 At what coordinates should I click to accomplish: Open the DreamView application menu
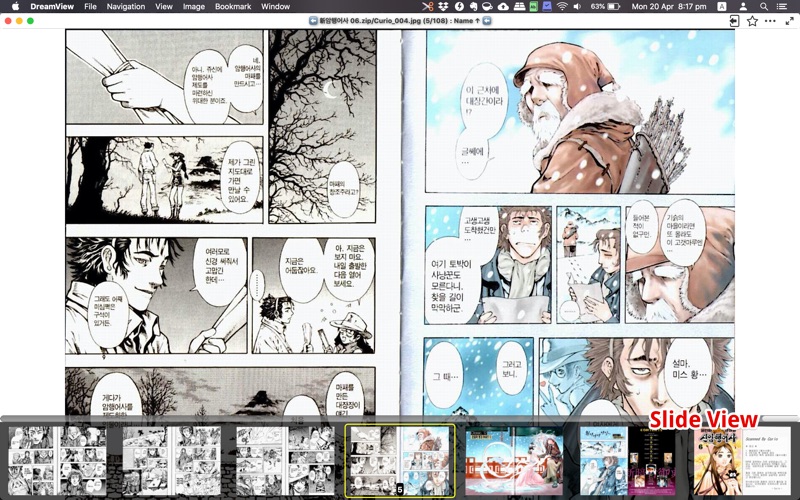52,7
